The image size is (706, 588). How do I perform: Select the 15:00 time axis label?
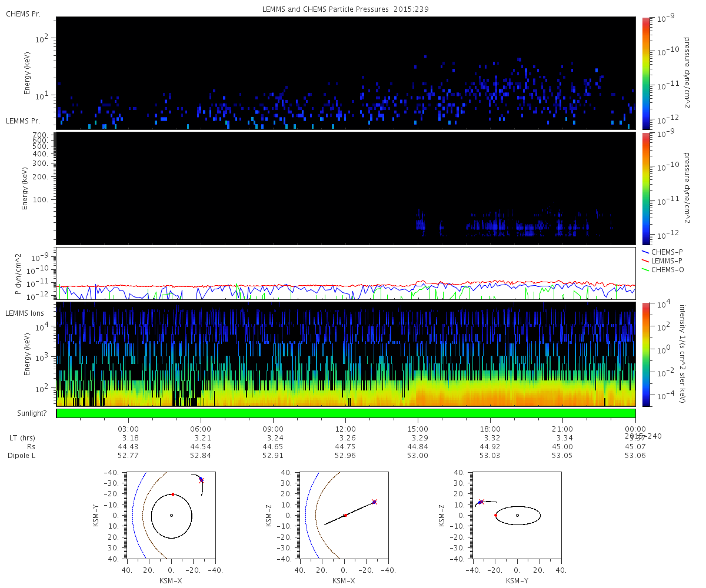point(418,429)
